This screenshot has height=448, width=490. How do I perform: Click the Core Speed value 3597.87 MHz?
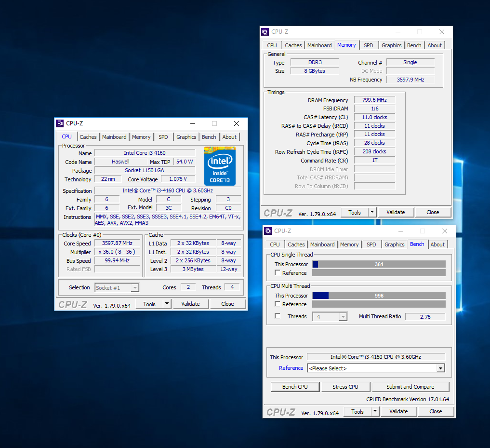coord(117,243)
